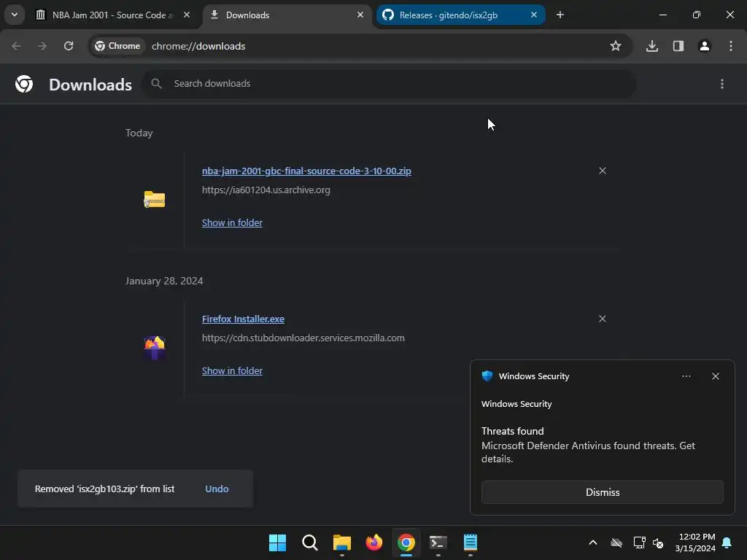The width and height of the screenshot is (747, 560).
Task: Click the Chrome logo beside Downloads heading
Action: [24, 84]
